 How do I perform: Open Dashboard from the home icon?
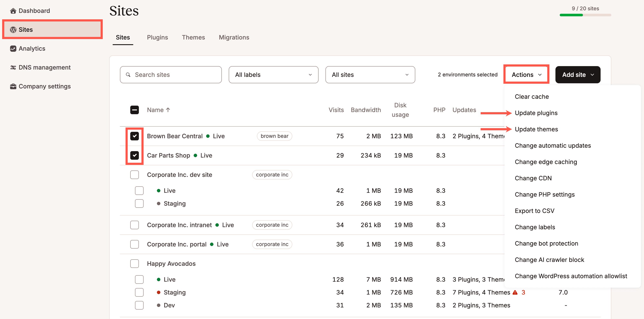[x=13, y=11]
